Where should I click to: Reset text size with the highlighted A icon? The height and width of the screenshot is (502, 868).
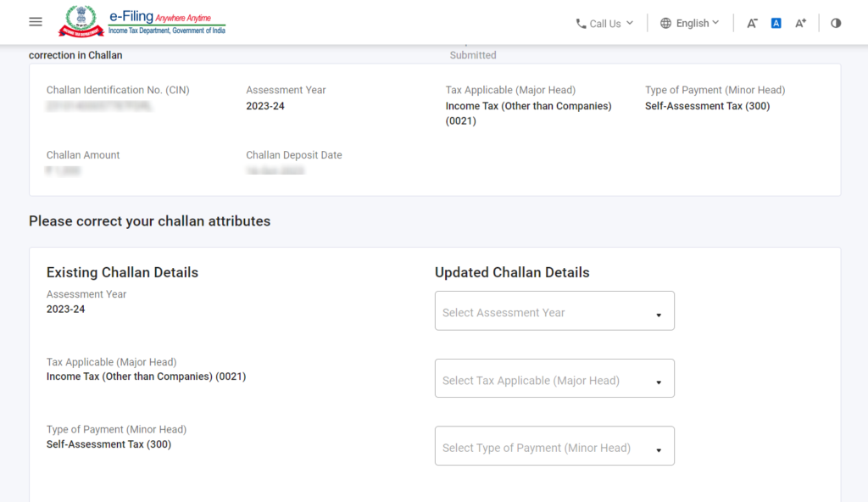[x=776, y=22]
